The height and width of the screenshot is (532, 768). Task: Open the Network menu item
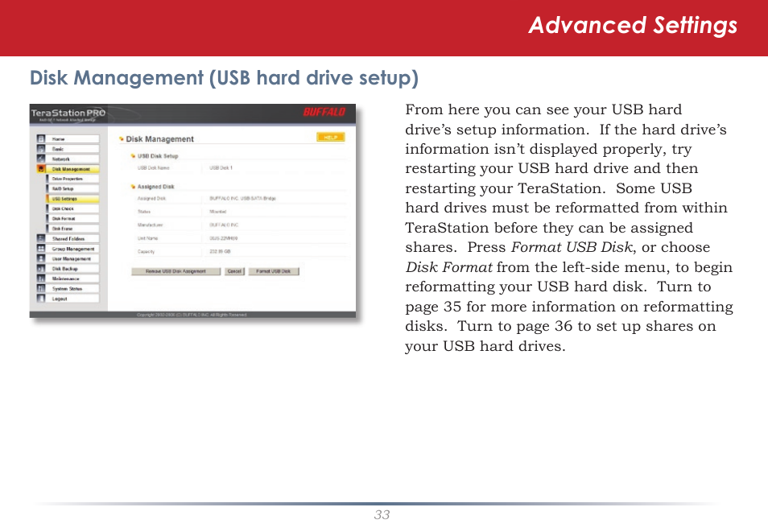coord(73,159)
